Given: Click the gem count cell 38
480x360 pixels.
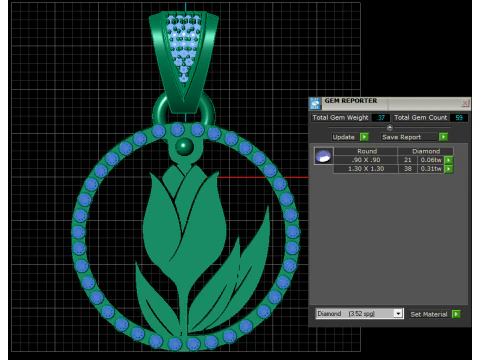Looking at the screenshot, I should pos(408,169).
